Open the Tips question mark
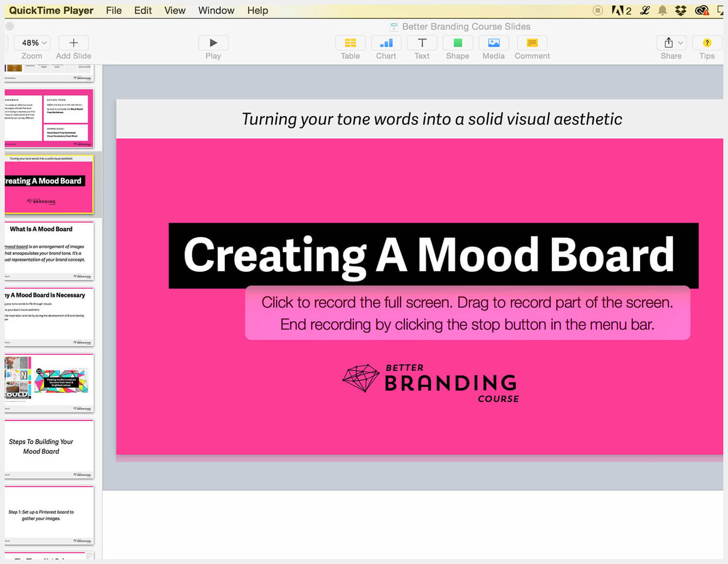The width and height of the screenshot is (728, 564). [x=707, y=43]
